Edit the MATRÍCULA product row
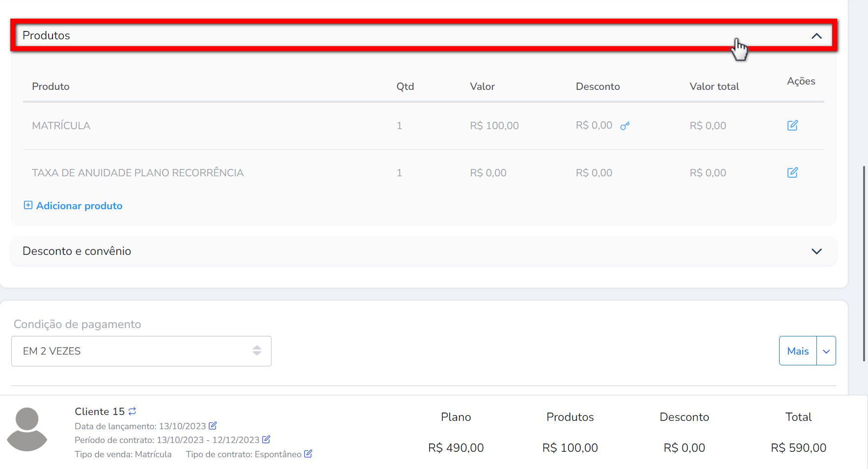 792,125
